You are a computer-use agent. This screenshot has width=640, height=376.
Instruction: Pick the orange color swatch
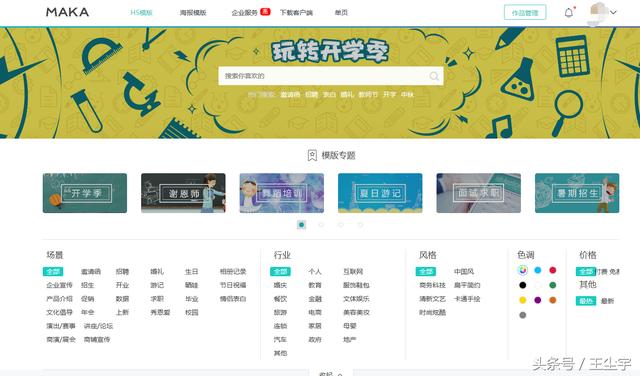(553, 300)
